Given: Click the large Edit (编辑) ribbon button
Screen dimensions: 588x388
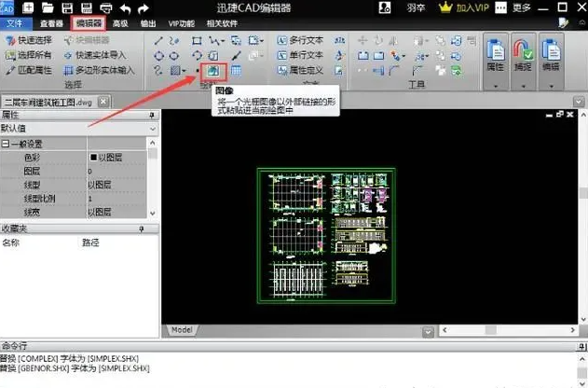Looking at the screenshot, I should [x=553, y=58].
